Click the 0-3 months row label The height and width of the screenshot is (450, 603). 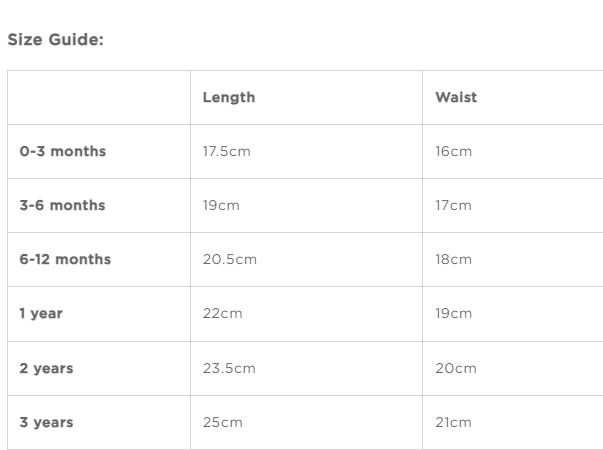coord(62,151)
